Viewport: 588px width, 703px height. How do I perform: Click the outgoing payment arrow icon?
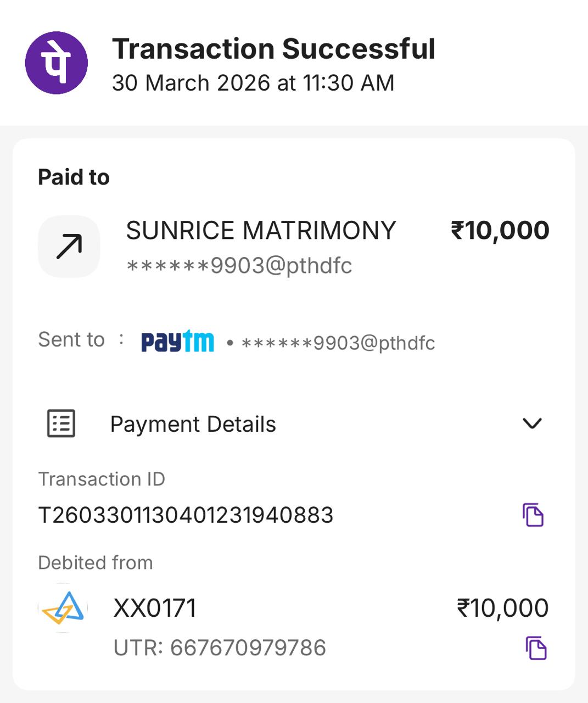(x=69, y=246)
